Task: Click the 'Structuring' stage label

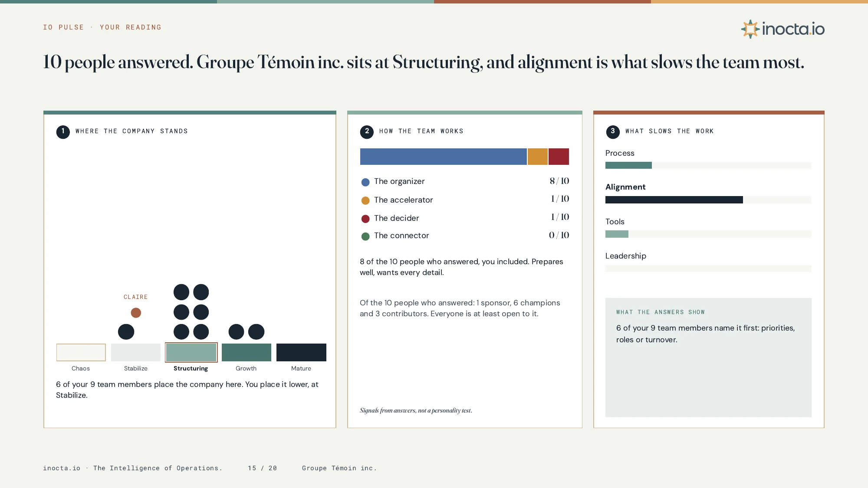Action: (x=191, y=368)
